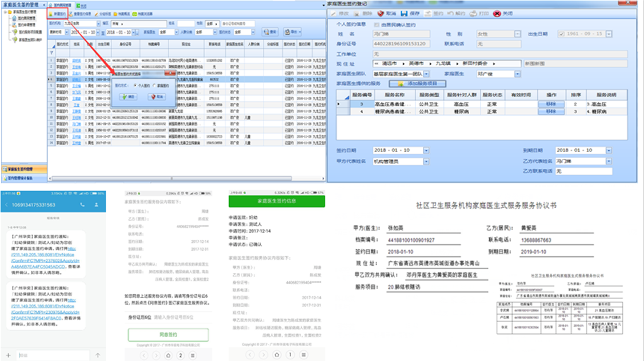
Task: Click the 添加服务项目 button
Action: 418,84
